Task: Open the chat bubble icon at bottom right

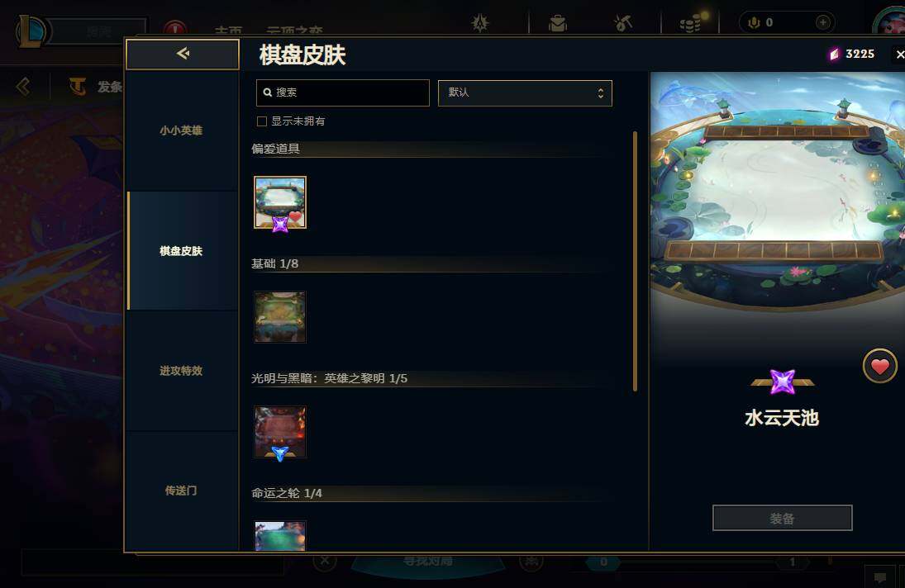Action: click(x=879, y=576)
